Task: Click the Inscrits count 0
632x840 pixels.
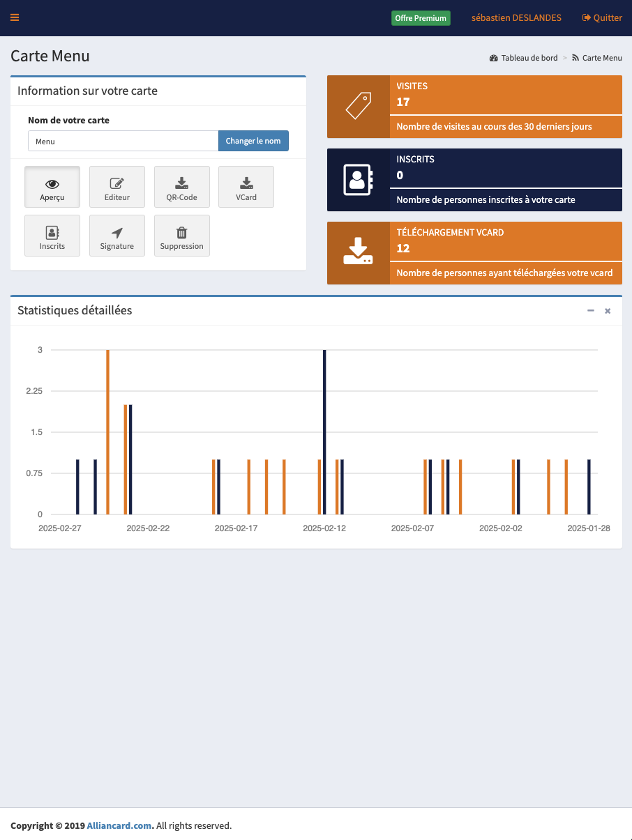Action: click(400, 175)
